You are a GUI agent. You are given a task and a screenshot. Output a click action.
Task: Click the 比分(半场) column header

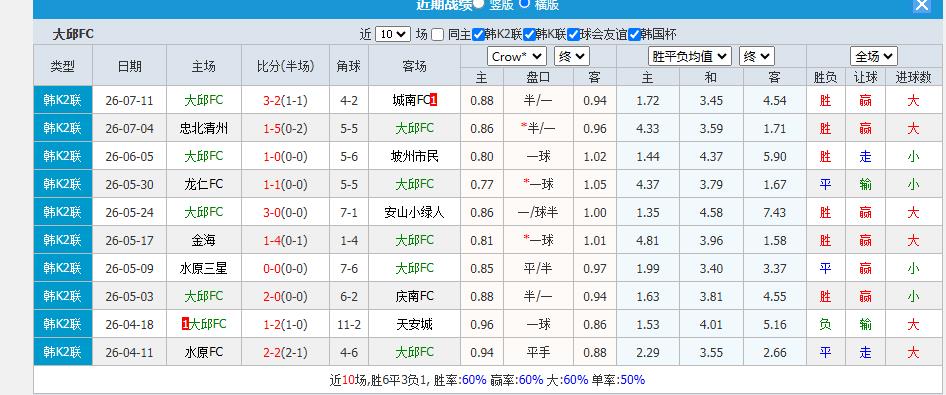(x=285, y=66)
